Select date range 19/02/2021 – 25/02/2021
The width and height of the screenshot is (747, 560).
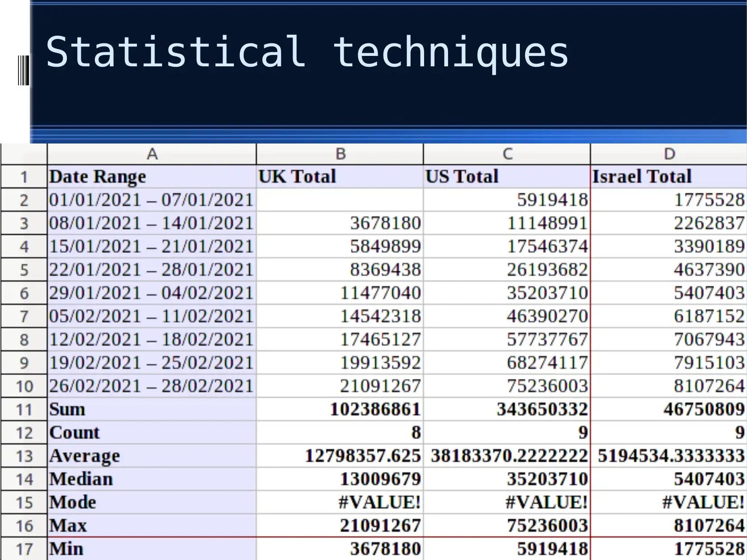click(x=152, y=363)
